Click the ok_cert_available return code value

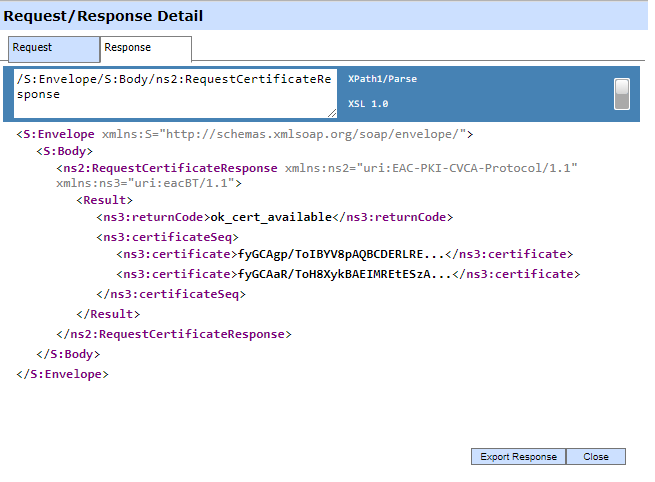point(269,217)
